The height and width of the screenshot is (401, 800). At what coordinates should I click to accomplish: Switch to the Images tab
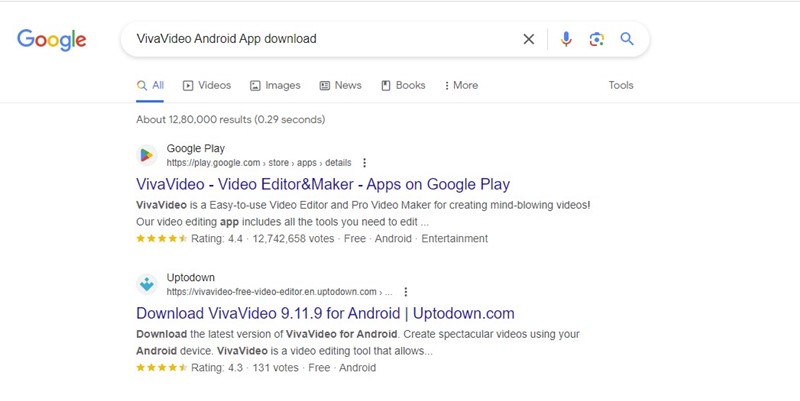[x=275, y=85]
